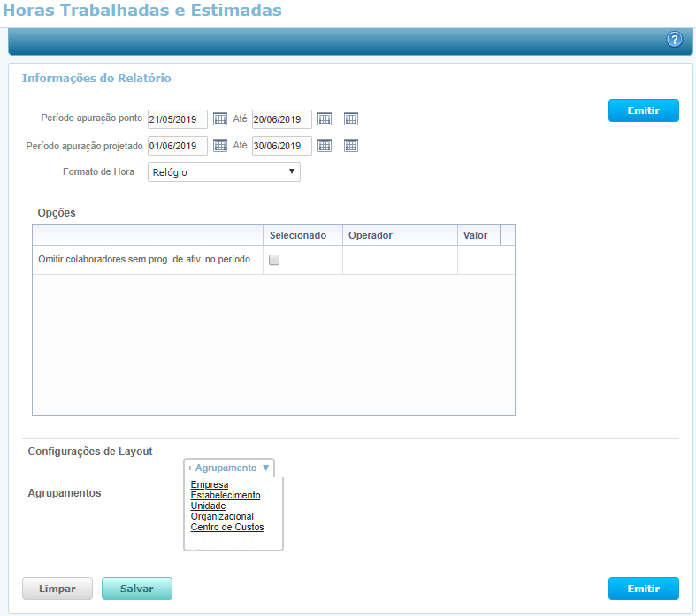696x616 pixels.
Task: Click the Limpar button
Action: pyautogui.click(x=57, y=589)
